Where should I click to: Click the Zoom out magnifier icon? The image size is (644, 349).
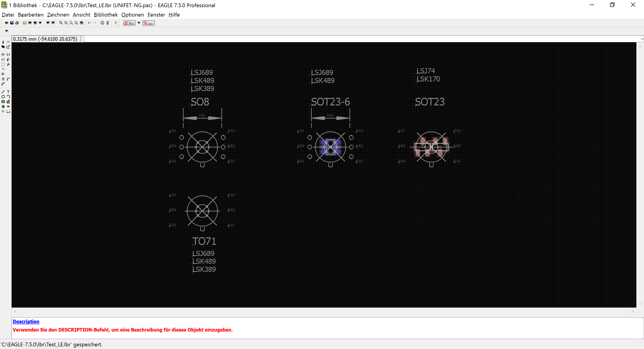point(71,23)
